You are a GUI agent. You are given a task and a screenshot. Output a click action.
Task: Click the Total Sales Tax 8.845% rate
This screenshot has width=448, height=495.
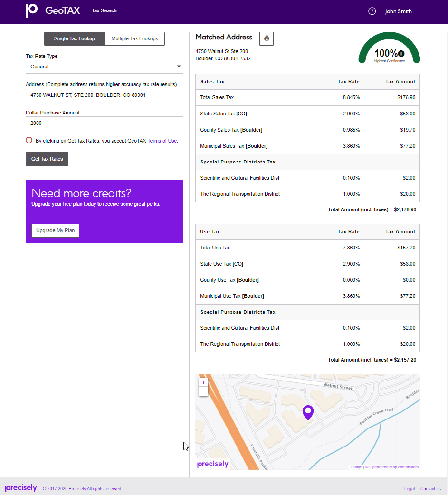tap(352, 97)
